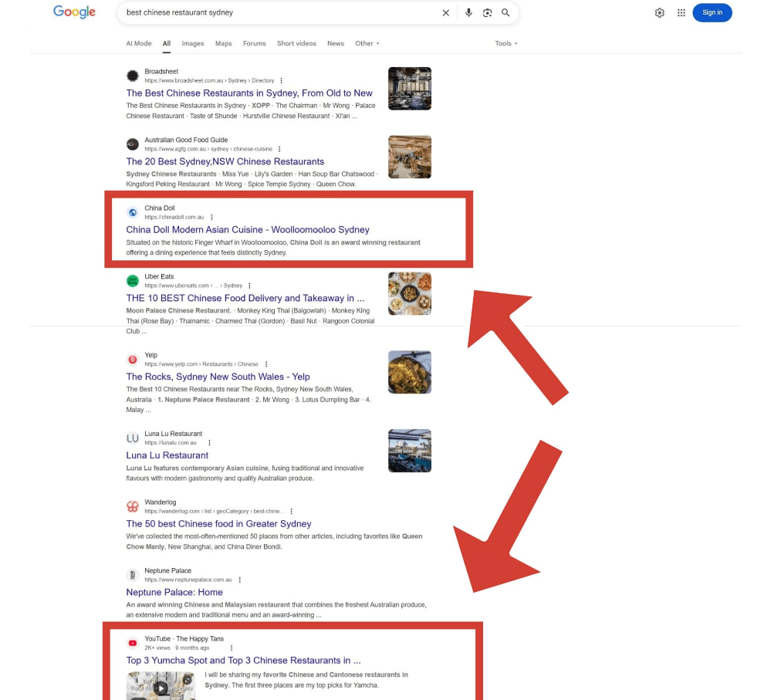Click the broadsheet.com.au URL breadcrumb
This screenshot has width=771, height=700.
(x=209, y=80)
